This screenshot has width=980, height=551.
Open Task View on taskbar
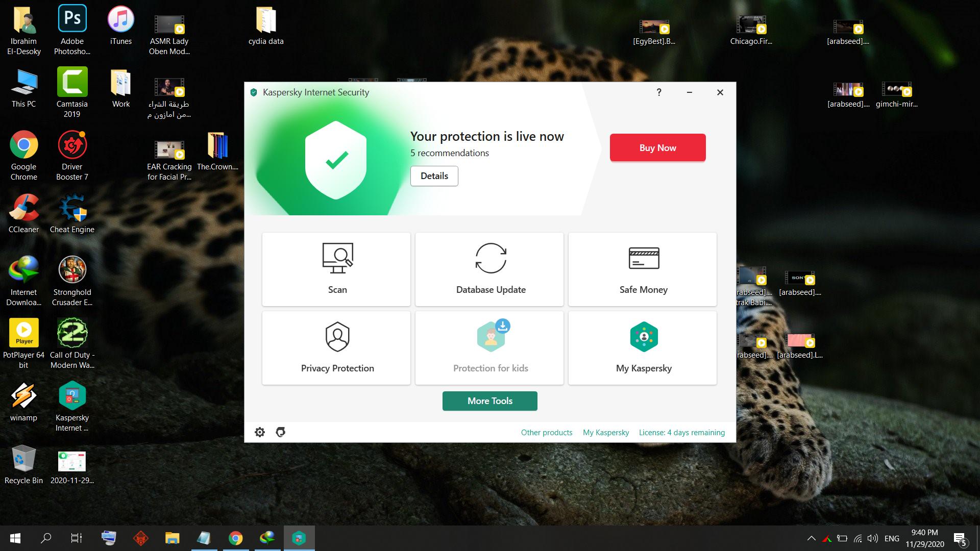point(77,538)
